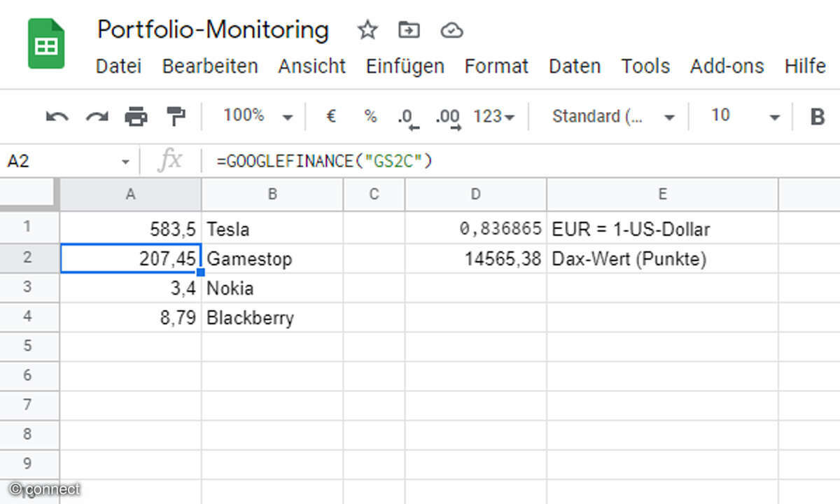
Task: Open the Bearbeiten menu
Action: (x=210, y=66)
